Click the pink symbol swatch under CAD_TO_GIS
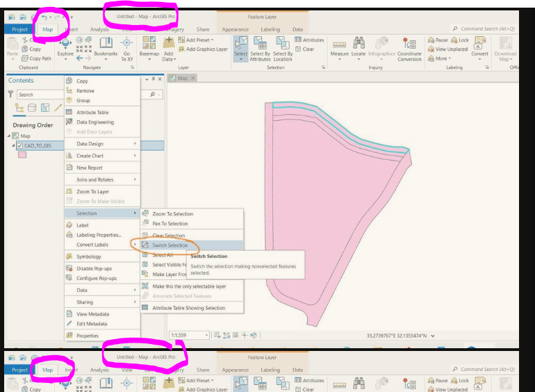535x392 pixels. (22, 155)
